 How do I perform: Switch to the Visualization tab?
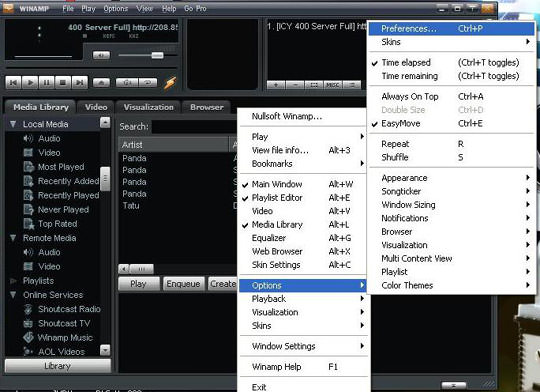click(x=148, y=107)
